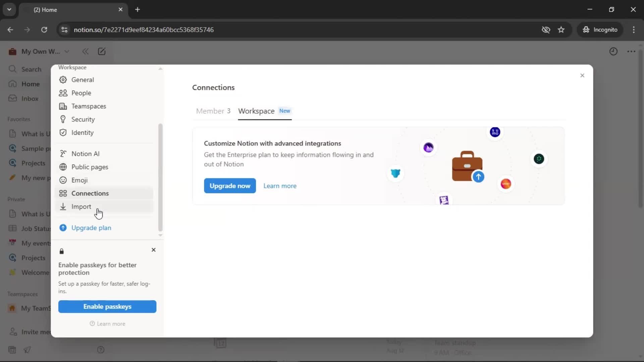The image size is (644, 362).
Task: Select the Public pages settings item
Action: click(x=104, y=167)
